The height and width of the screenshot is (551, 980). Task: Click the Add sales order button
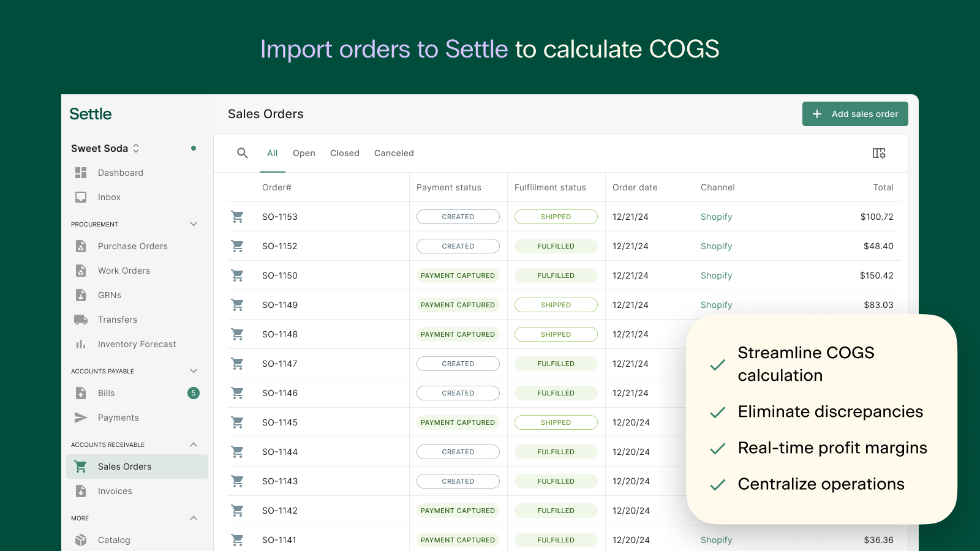click(x=855, y=114)
